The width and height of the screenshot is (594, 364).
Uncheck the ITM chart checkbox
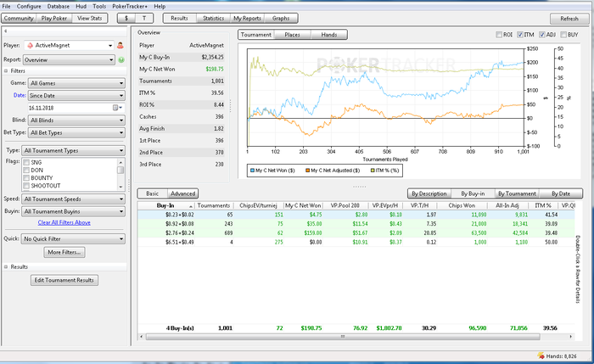click(x=521, y=35)
